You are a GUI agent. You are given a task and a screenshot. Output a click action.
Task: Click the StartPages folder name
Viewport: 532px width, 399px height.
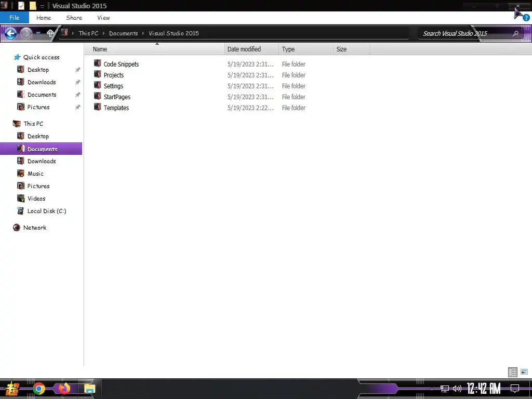(117, 97)
